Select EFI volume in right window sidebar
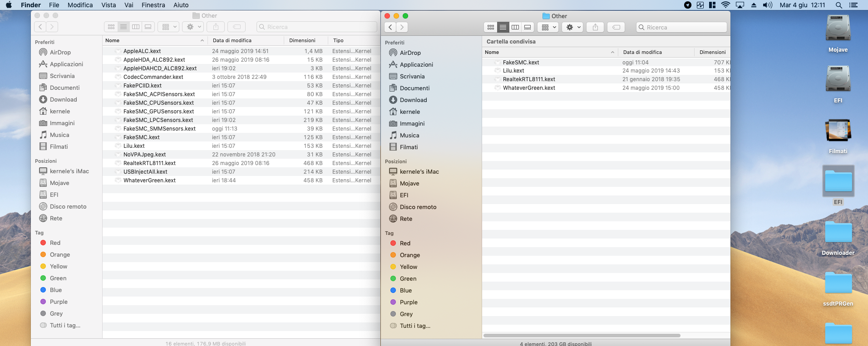 pos(404,195)
